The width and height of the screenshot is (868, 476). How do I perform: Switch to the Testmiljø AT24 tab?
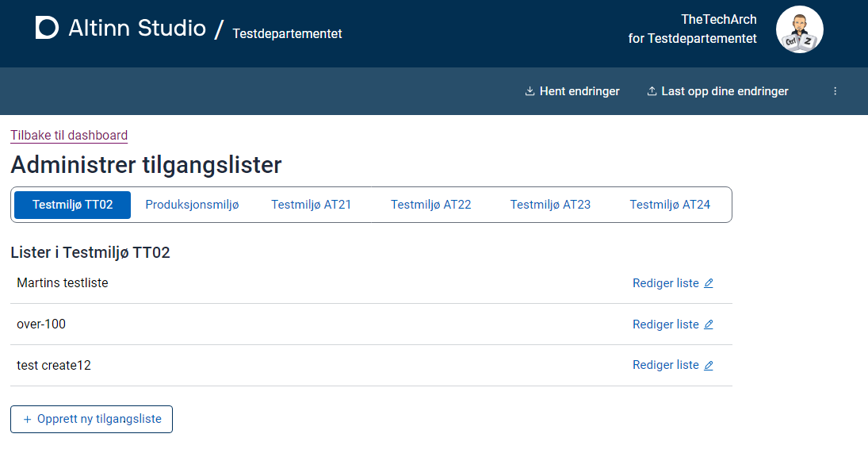point(669,204)
